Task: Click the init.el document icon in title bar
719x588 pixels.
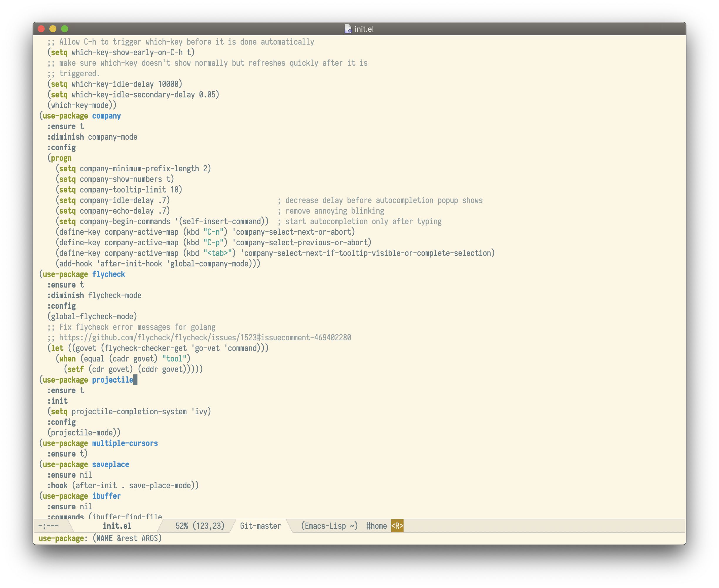Action: (x=348, y=29)
